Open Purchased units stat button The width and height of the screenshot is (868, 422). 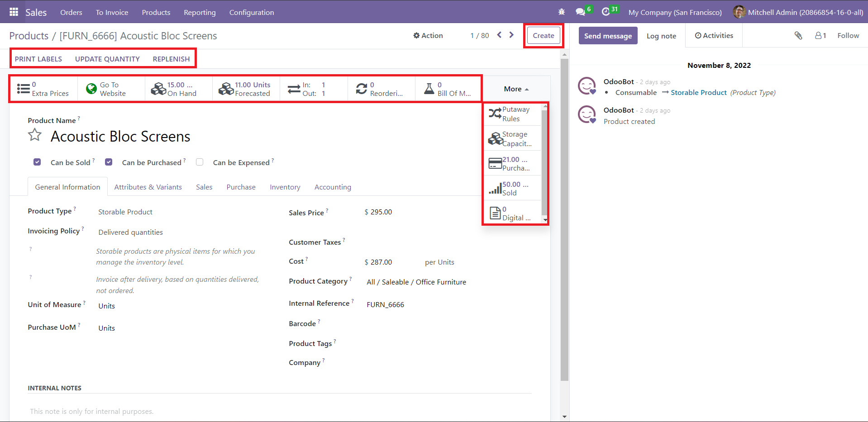pos(513,164)
